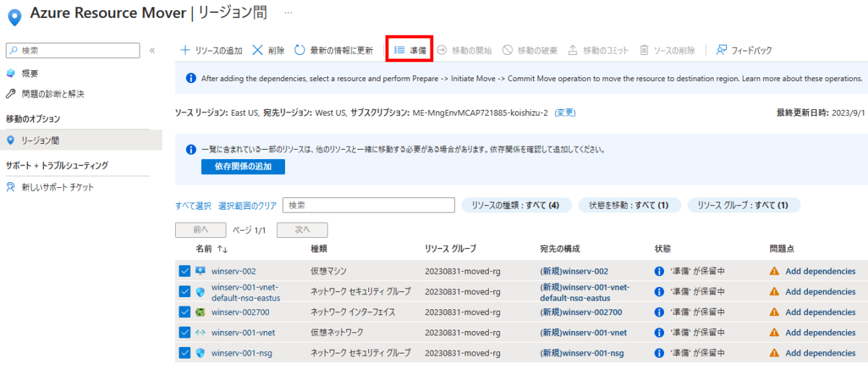Collapse the sidebar with the double chevron

pos(152,51)
